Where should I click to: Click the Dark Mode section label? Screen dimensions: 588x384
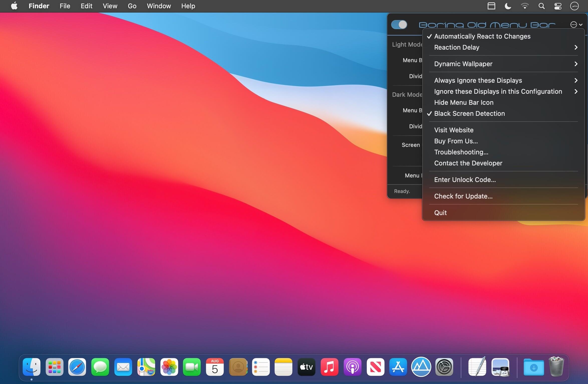(x=407, y=94)
